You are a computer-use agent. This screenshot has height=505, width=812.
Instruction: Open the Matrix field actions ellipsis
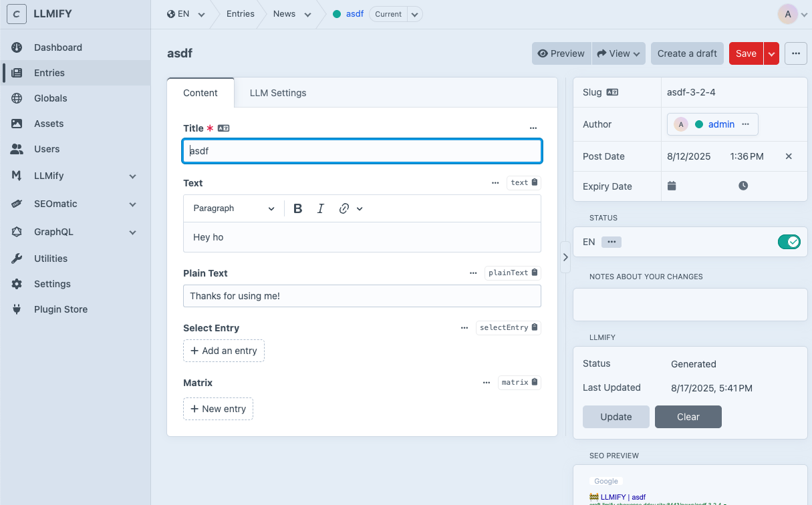[x=487, y=382]
